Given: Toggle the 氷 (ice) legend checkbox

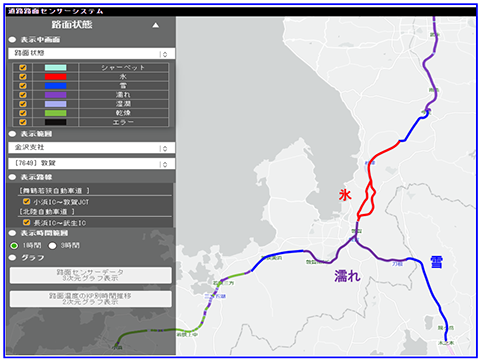Looking at the screenshot, I should pos(23,77).
